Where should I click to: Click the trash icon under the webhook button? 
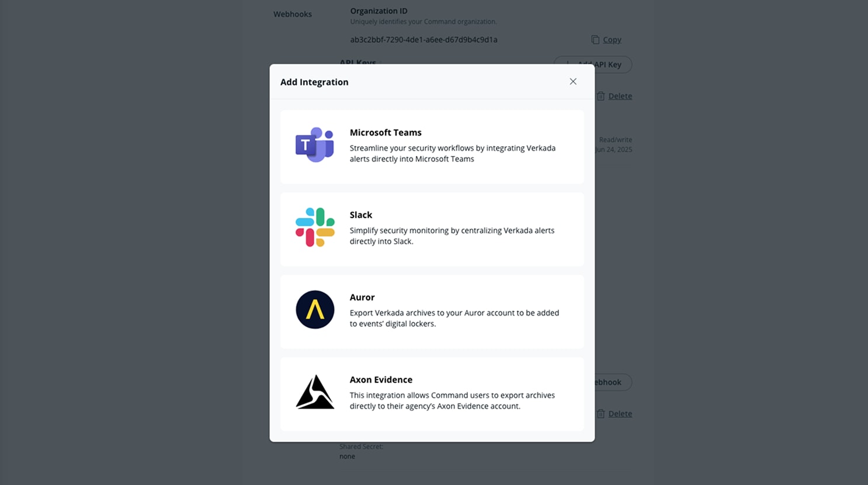tap(600, 414)
